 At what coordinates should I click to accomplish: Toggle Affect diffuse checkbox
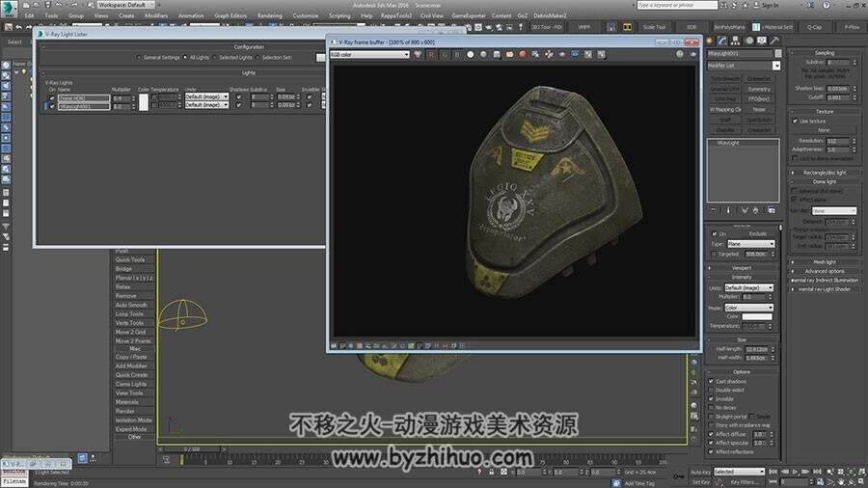(712, 434)
